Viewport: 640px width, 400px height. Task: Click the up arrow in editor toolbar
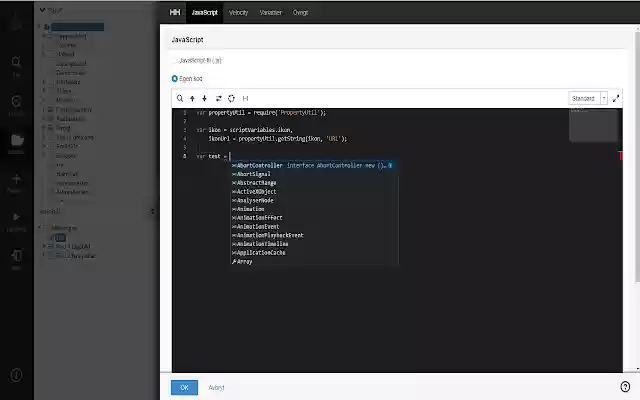[x=192, y=98]
